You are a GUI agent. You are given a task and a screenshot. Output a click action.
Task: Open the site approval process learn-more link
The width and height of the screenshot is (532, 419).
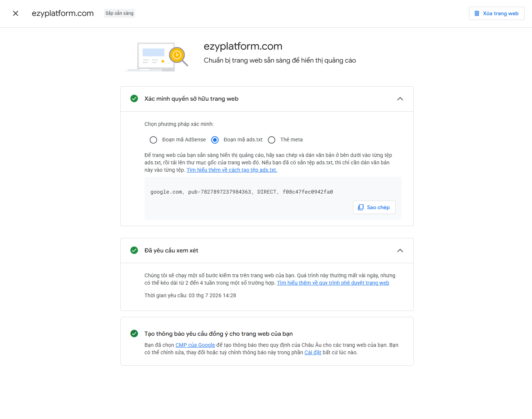[x=333, y=283]
